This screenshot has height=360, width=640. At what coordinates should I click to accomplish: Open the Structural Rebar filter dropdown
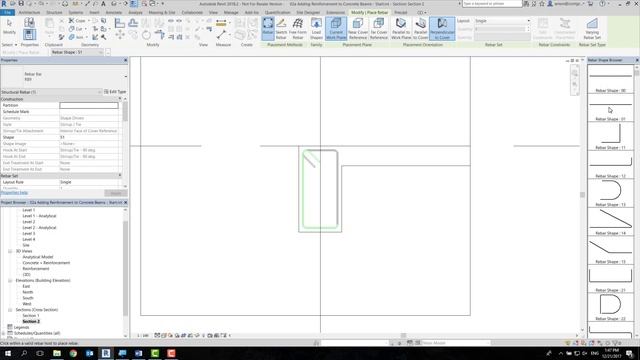(x=51, y=92)
